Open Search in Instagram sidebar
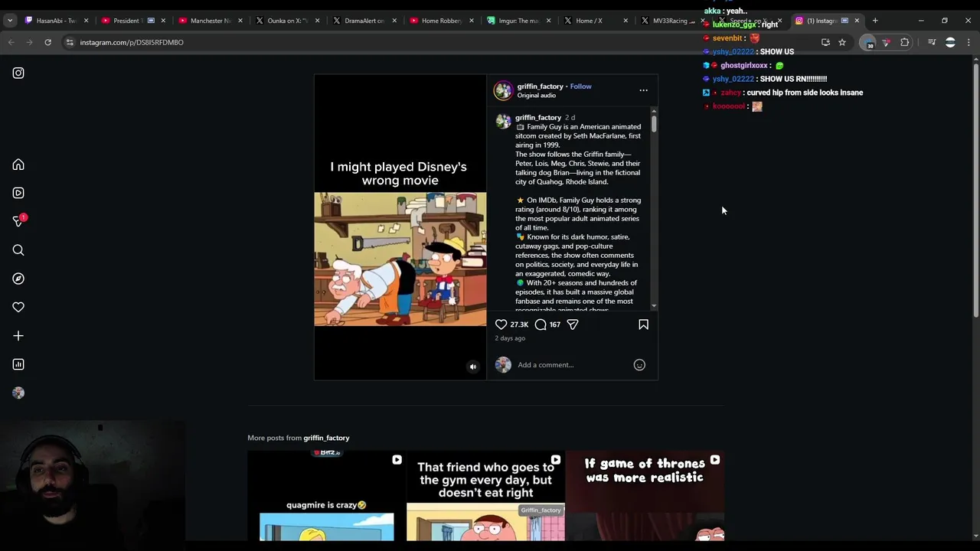This screenshot has height=551, width=980. pyautogui.click(x=18, y=250)
